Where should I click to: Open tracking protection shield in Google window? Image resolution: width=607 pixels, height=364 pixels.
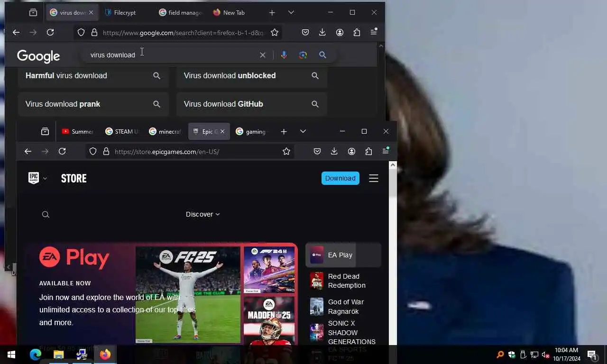(81, 32)
